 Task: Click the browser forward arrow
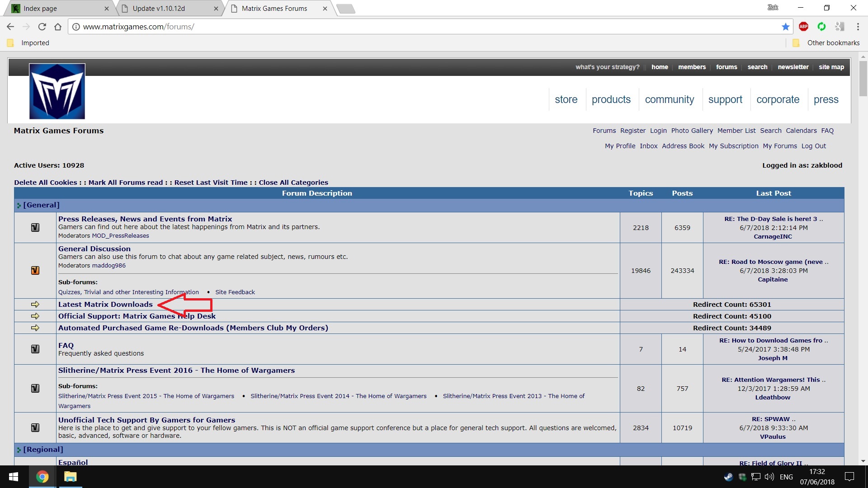tap(26, 27)
